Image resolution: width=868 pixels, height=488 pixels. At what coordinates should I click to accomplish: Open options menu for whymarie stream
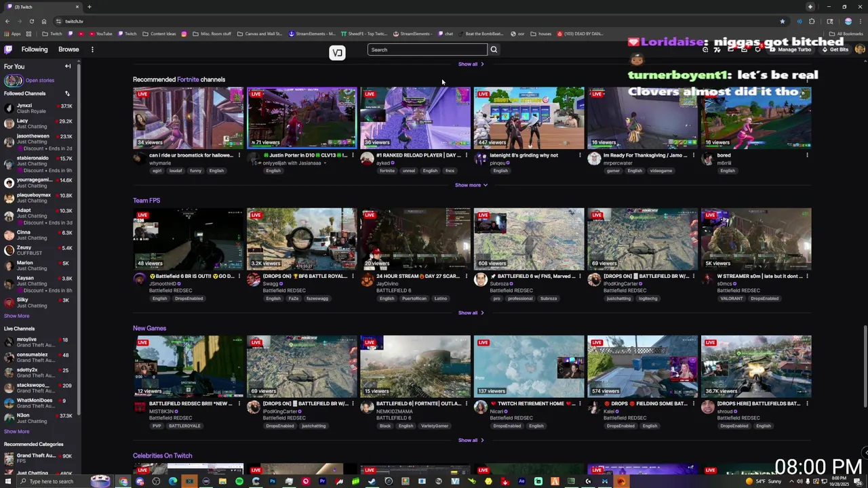click(x=239, y=155)
